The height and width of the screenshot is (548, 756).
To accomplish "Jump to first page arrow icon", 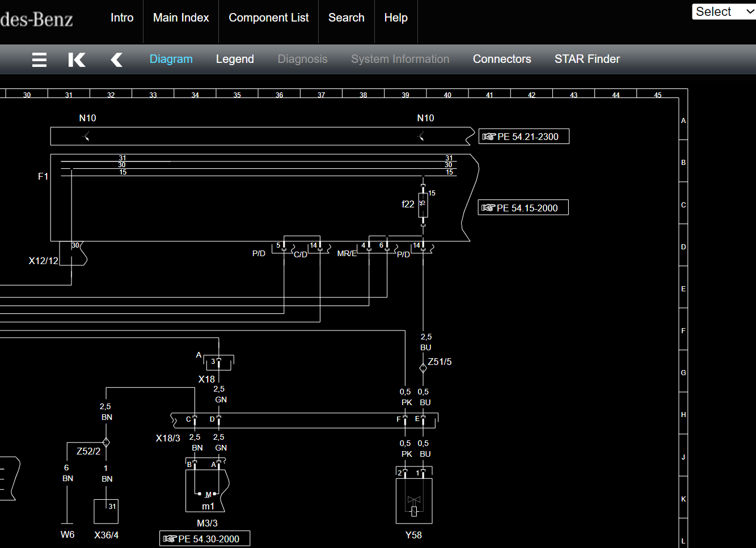I will tap(77, 60).
